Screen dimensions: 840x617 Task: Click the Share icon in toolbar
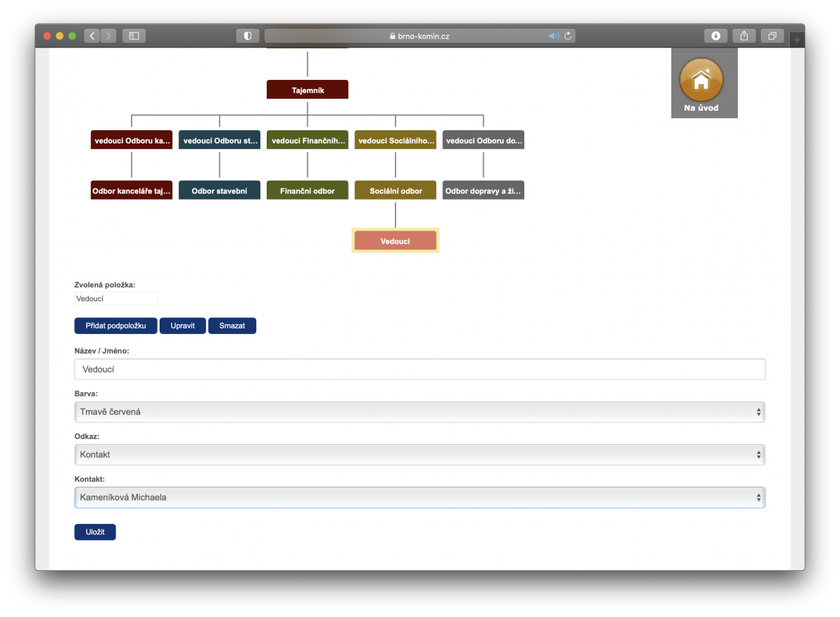coord(744,36)
